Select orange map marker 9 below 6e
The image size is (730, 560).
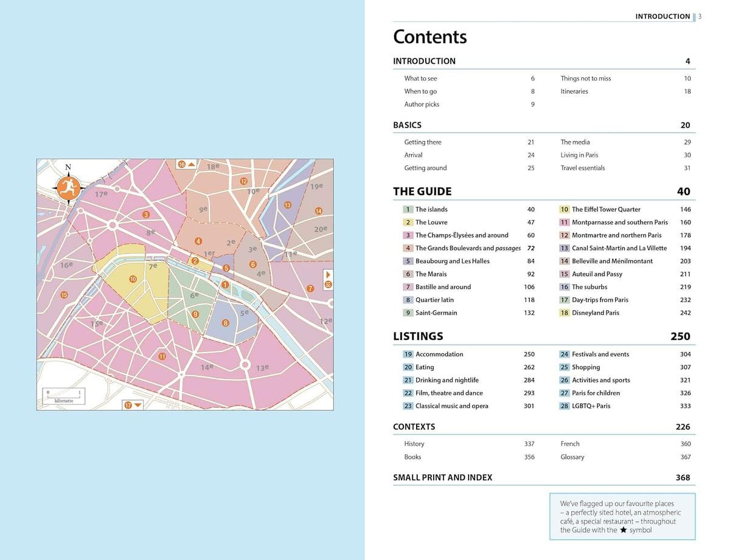(195, 314)
